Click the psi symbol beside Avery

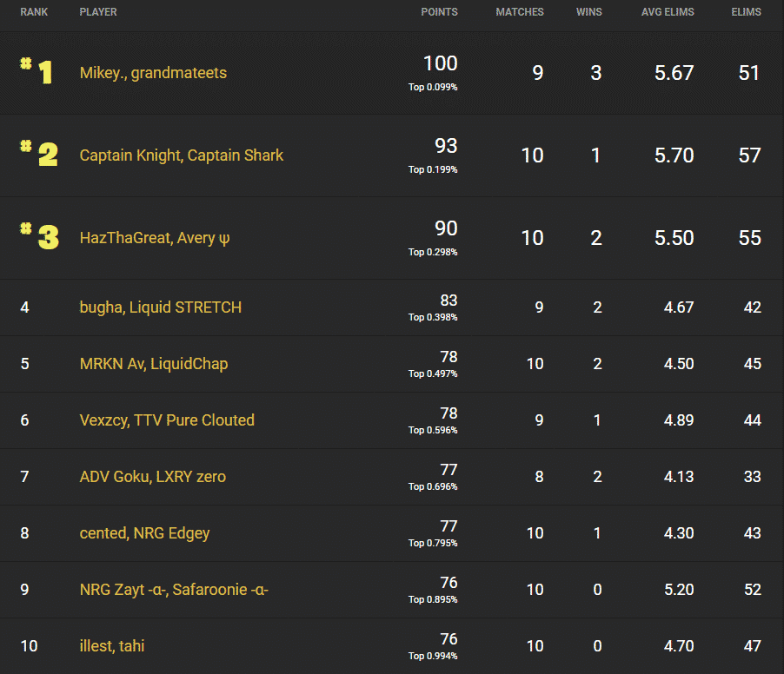coord(223,237)
